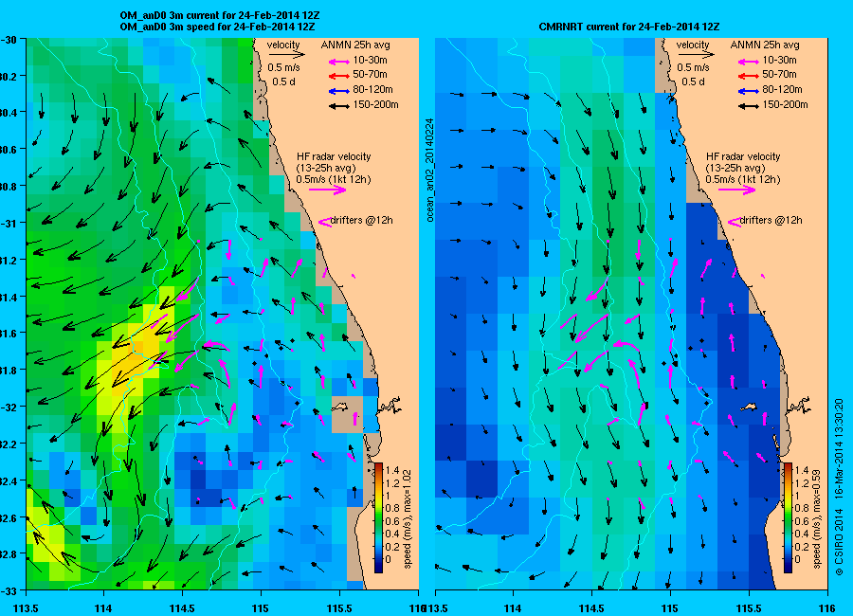Click 'HF radar velocity' text in the left map

click(x=334, y=156)
